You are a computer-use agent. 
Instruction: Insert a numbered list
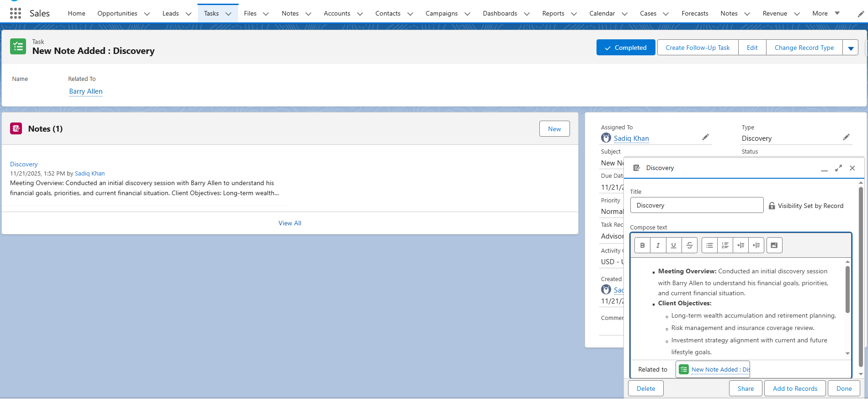point(725,245)
